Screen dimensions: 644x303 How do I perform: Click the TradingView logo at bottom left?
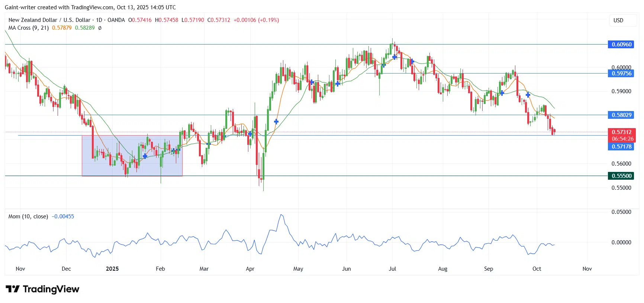42,289
